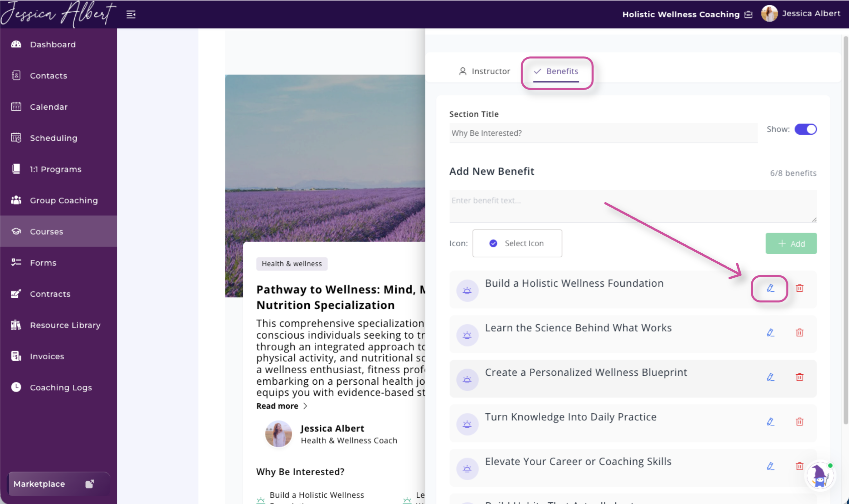
Task: Switch to the Instructor tab
Action: coord(485,71)
